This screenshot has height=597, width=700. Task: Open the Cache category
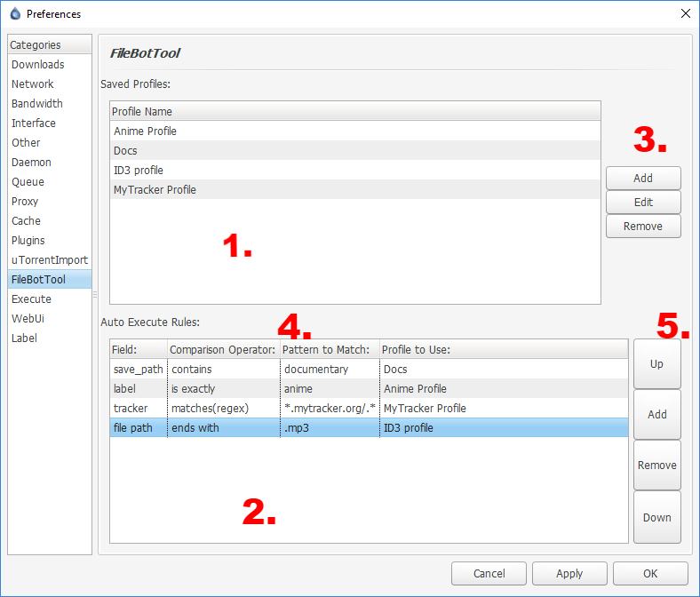[50, 221]
